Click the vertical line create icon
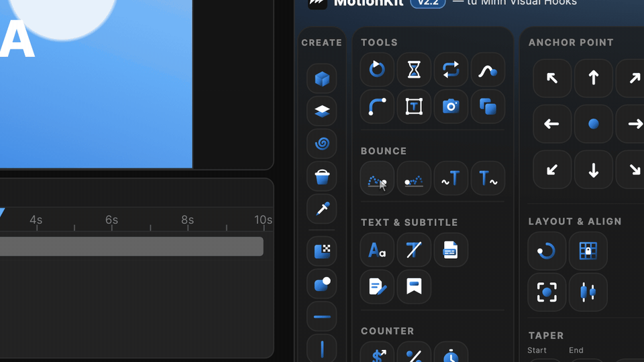 coord(322,349)
